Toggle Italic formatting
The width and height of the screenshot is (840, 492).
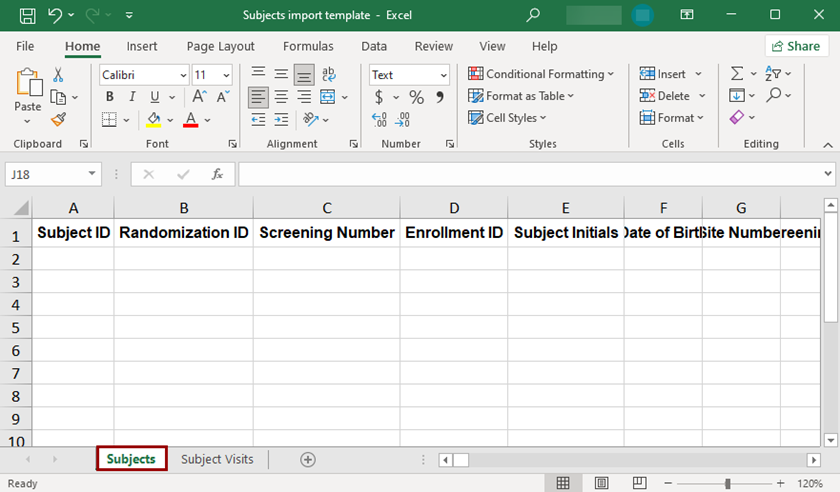click(132, 97)
